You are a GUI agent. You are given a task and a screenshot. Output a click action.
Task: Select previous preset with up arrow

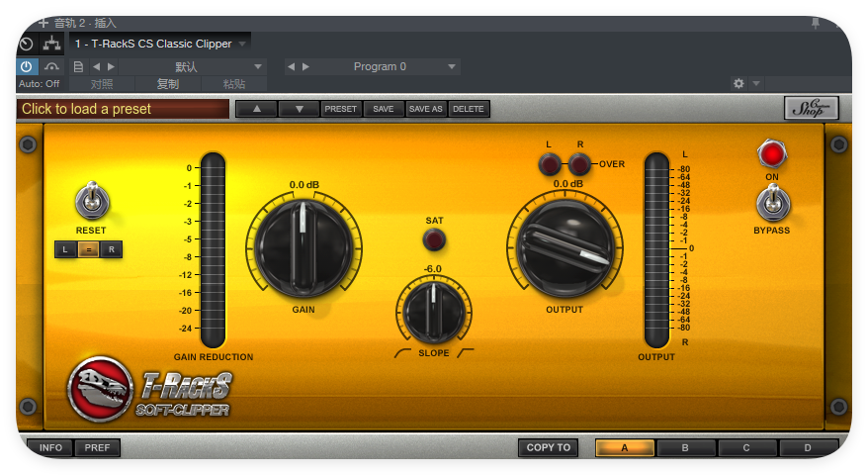click(257, 109)
